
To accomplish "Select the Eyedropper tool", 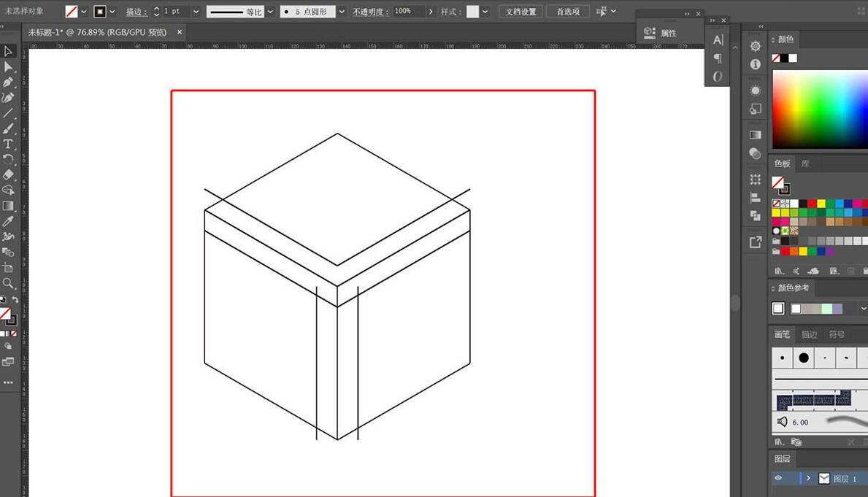I will pyautogui.click(x=9, y=220).
